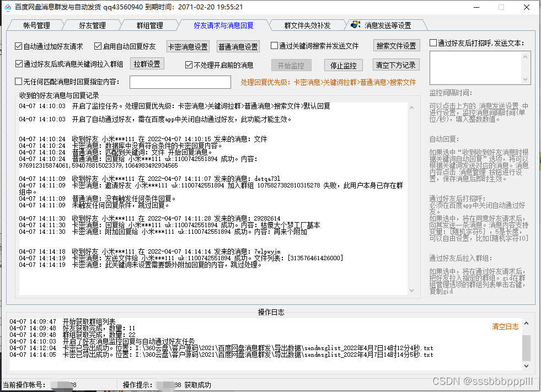The height and width of the screenshot is (392, 541).
Task: Click the record with message 29282614
Action: 149,218
